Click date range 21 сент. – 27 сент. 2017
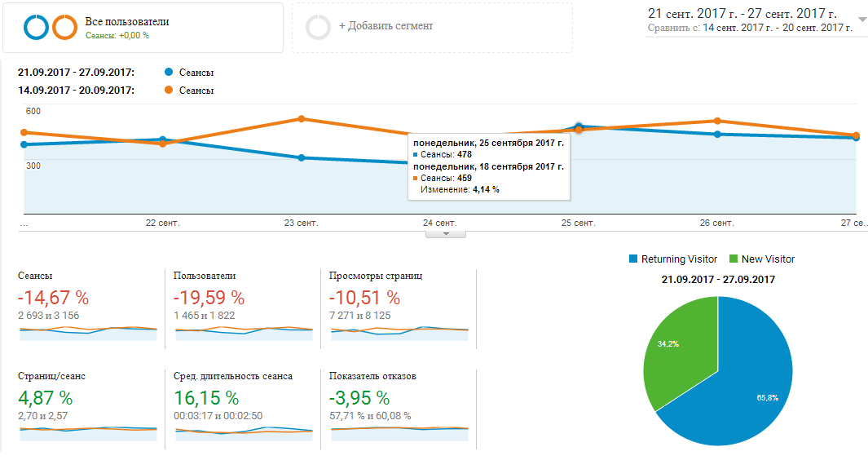868x469 pixels. pos(742,13)
